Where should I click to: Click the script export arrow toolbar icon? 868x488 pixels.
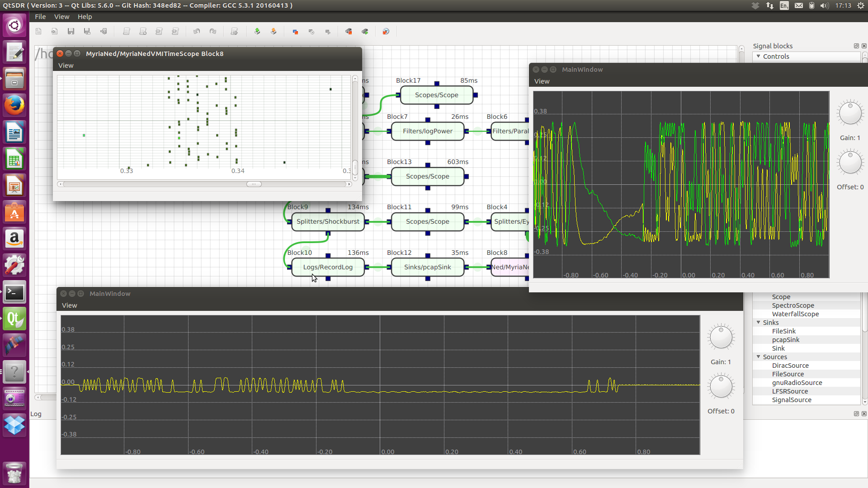pos(234,32)
